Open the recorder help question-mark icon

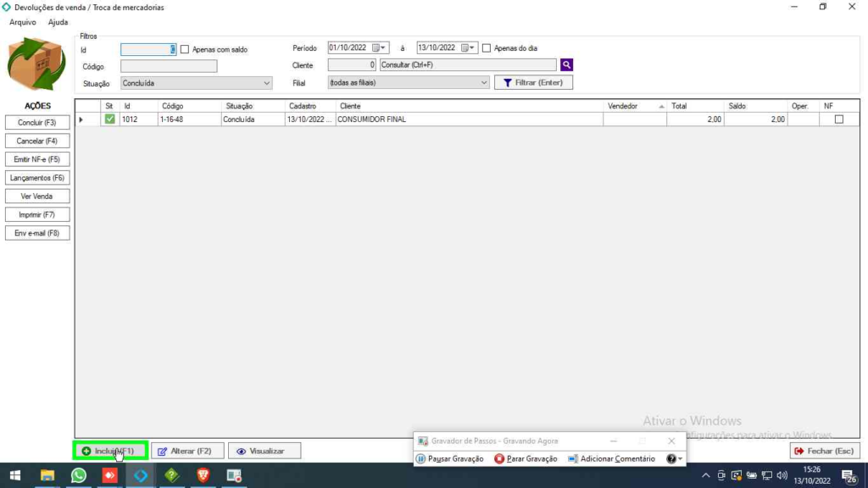point(671,458)
